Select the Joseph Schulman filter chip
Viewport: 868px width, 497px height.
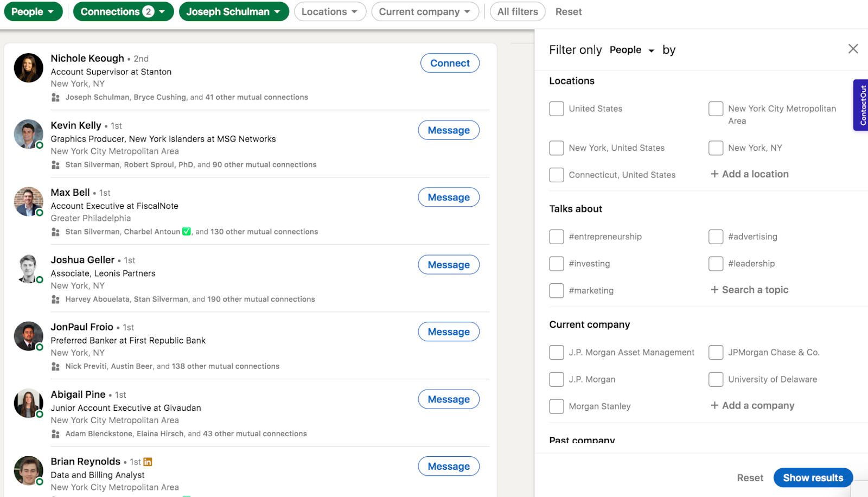[x=234, y=11]
